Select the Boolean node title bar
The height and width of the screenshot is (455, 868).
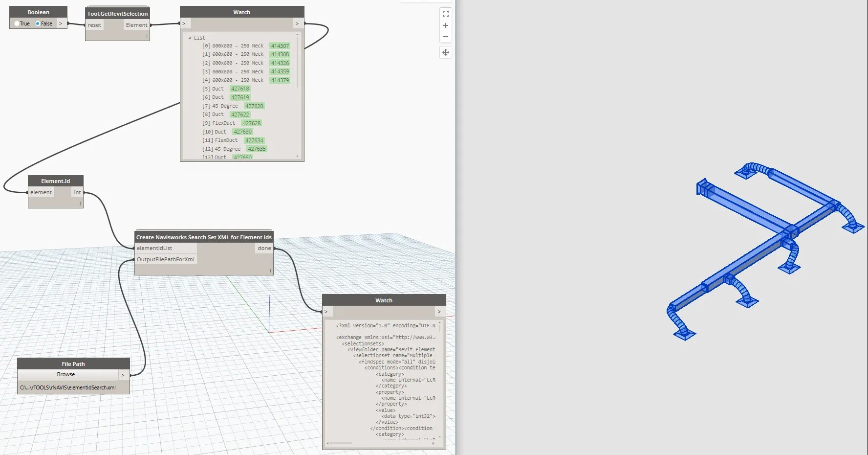[x=39, y=12]
